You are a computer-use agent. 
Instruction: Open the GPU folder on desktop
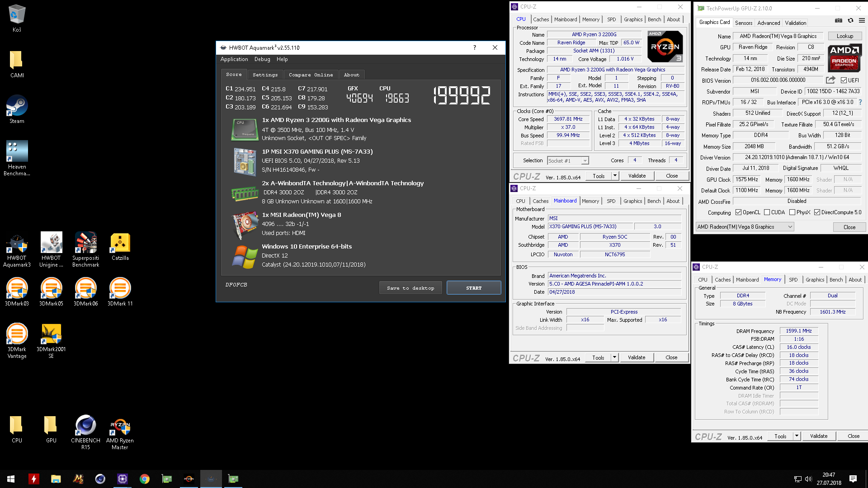(x=51, y=429)
